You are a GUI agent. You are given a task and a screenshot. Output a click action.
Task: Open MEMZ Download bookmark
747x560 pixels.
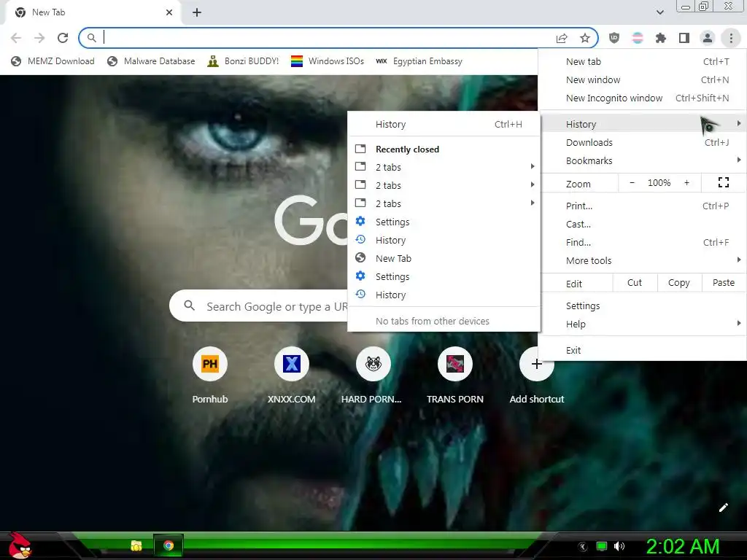click(53, 61)
